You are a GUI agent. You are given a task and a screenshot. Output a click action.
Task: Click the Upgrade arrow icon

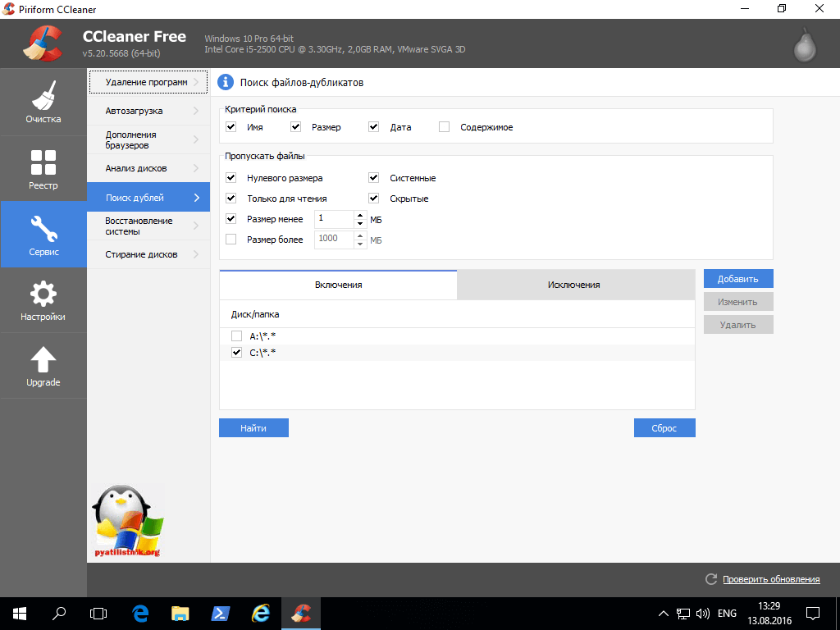pos(43,365)
